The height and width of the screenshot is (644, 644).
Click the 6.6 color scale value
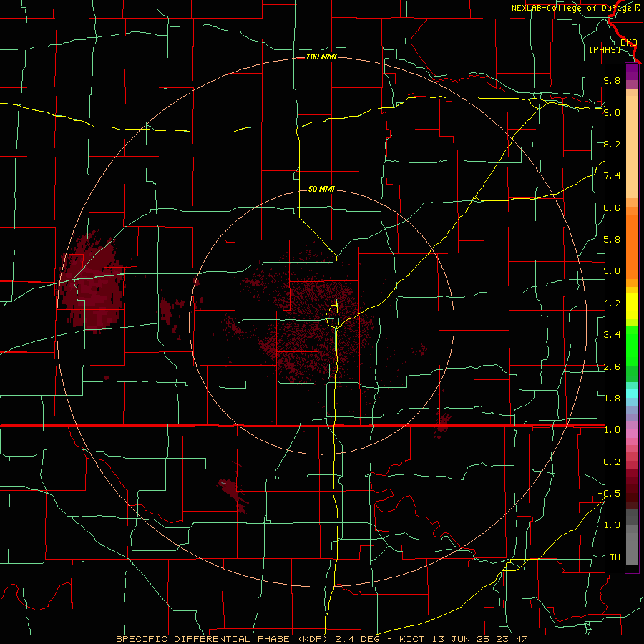coord(612,208)
